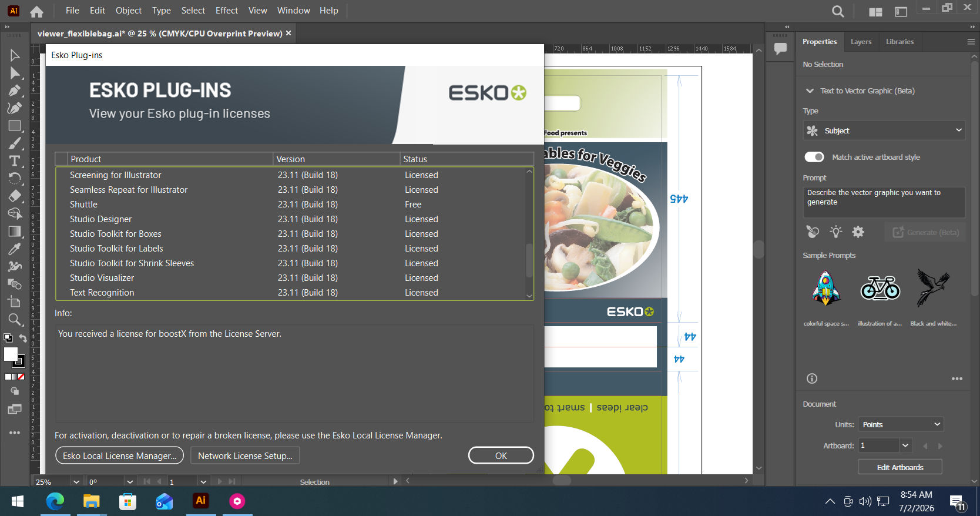Click the None color mode button
The image size is (980, 516).
[x=22, y=377]
